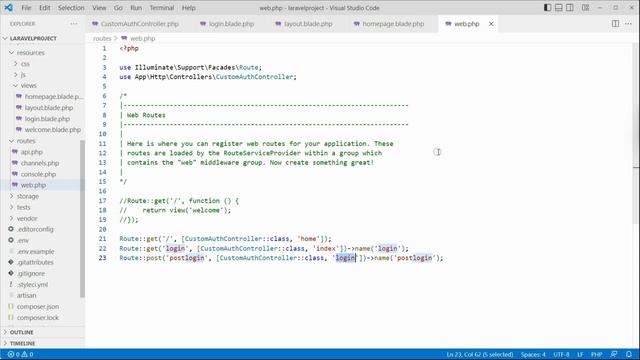Open notifications bell in status bar
Viewport: 640px width, 360px height.
tap(629, 354)
